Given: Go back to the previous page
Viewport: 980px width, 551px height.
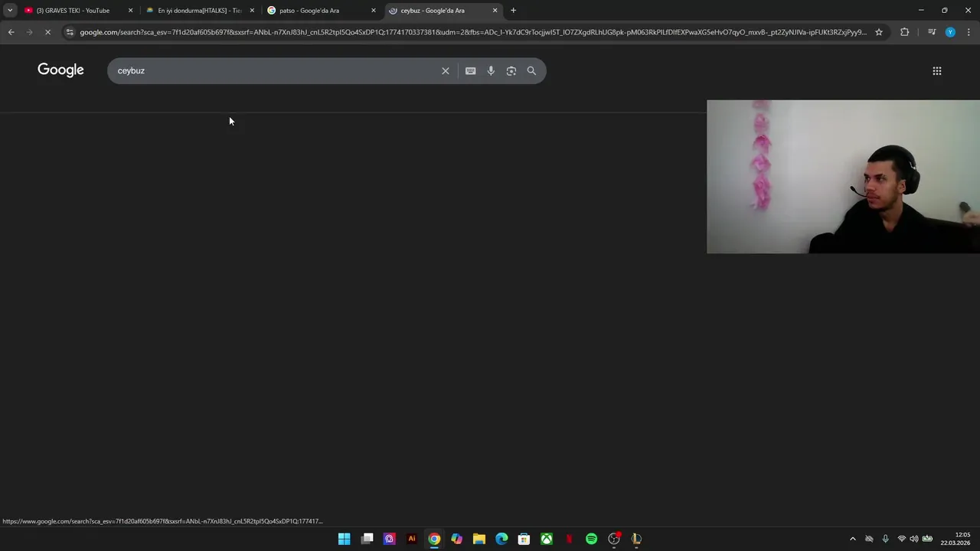Looking at the screenshot, I should [x=11, y=32].
